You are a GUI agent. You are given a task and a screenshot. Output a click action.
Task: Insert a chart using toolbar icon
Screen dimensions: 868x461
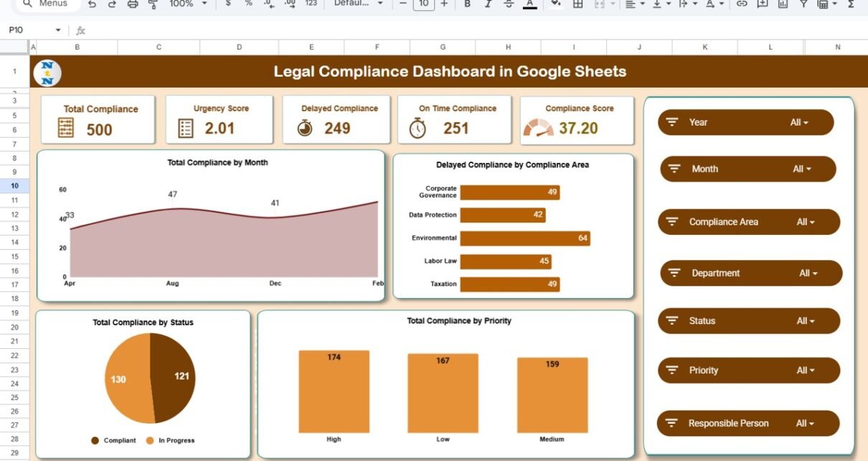coord(783,4)
